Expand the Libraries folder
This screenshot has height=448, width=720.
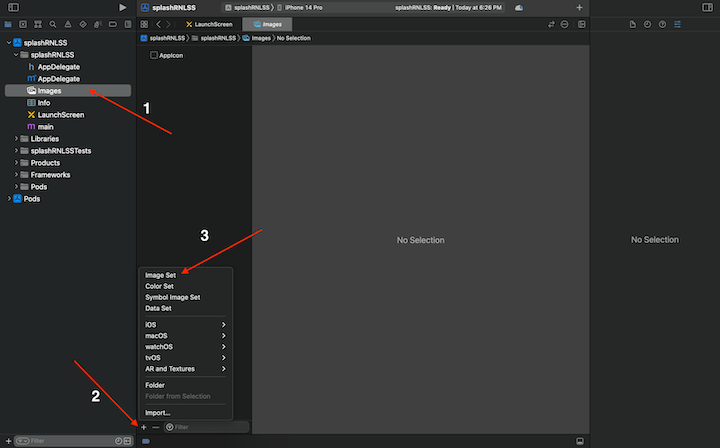pos(18,138)
